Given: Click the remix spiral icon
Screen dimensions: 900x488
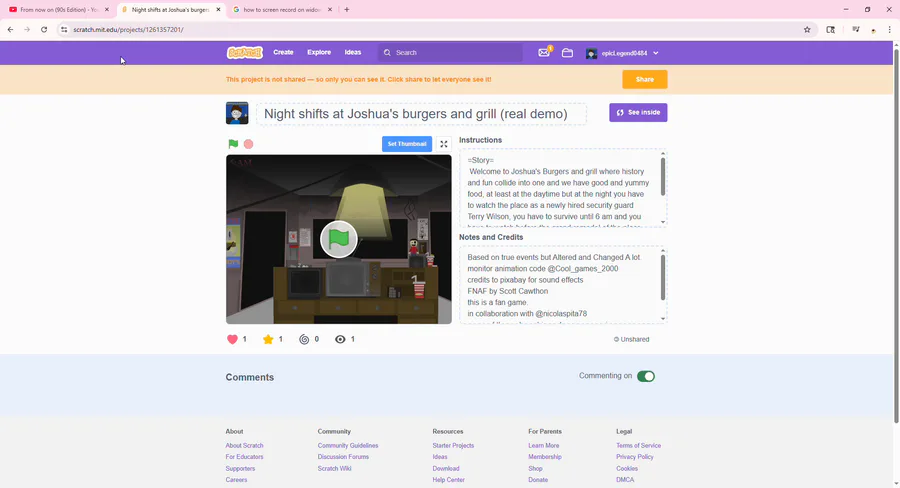Looking at the screenshot, I should click(x=304, y=339).
